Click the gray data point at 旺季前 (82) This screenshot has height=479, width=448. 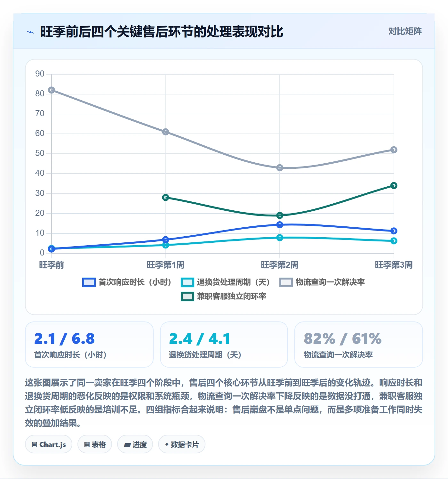tap(52, 90)
